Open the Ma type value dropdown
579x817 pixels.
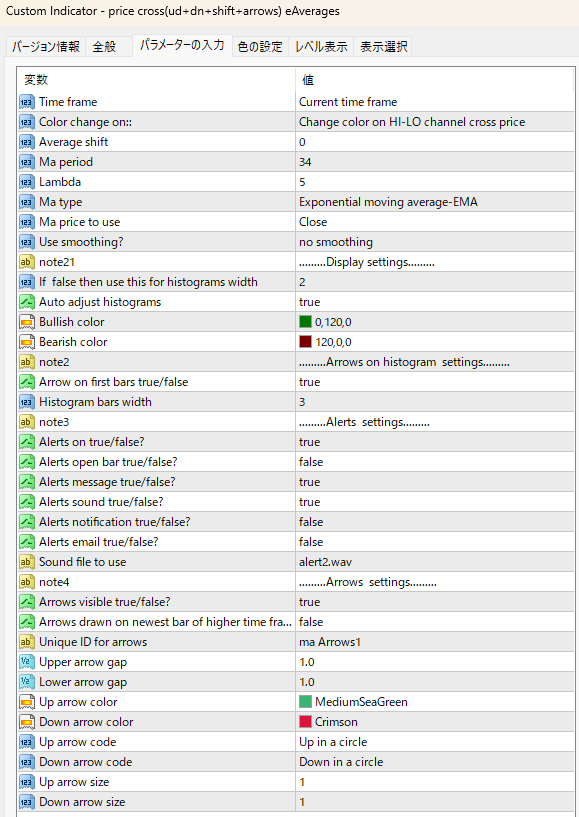pyautogui.click(x=435, y=202)
